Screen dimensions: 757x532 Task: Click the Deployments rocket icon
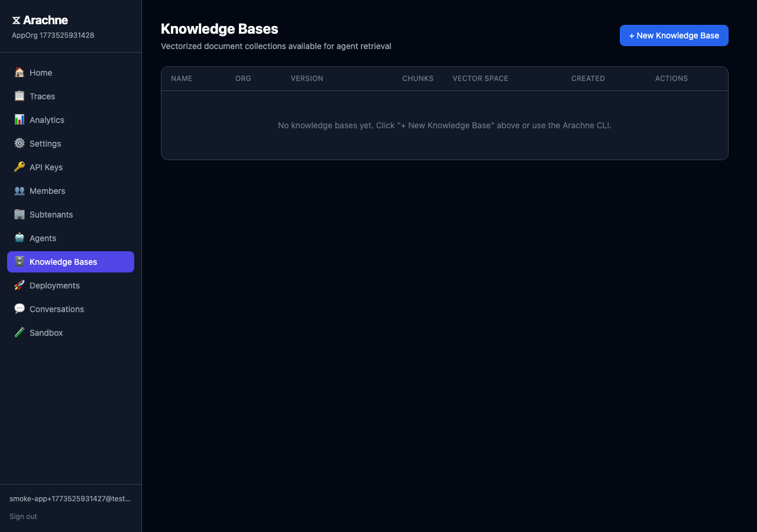point(18,285)
